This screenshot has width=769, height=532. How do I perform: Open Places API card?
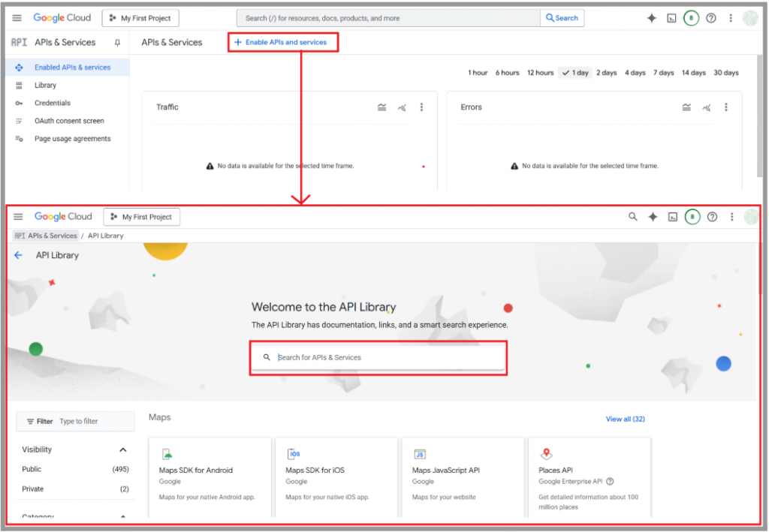pyautogui.click(x=590, y=477)
